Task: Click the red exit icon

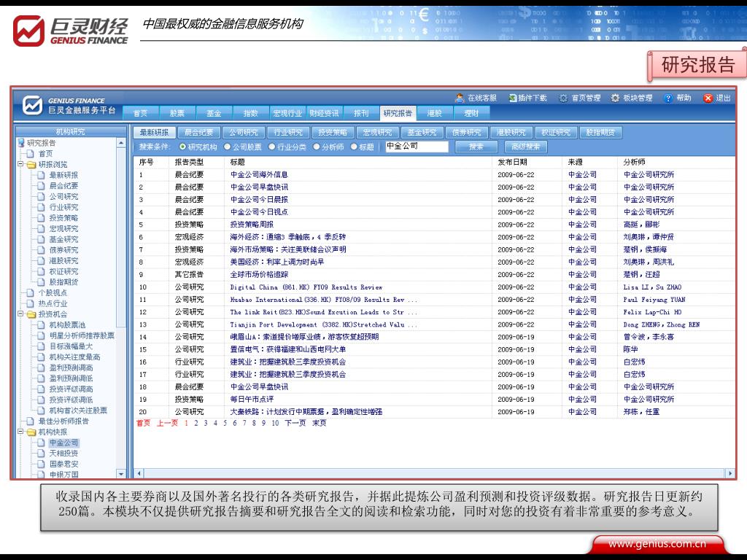Action: click(x=708, y=98)
